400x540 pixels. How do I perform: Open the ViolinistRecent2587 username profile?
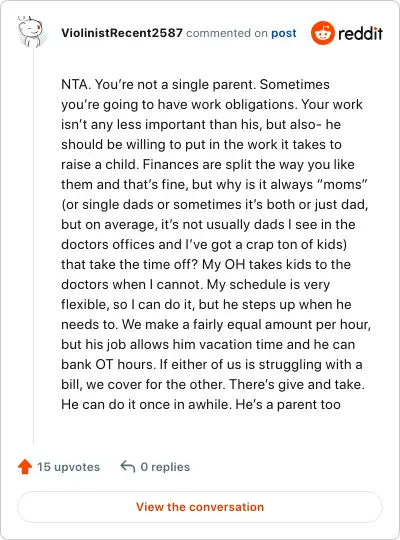122,33
